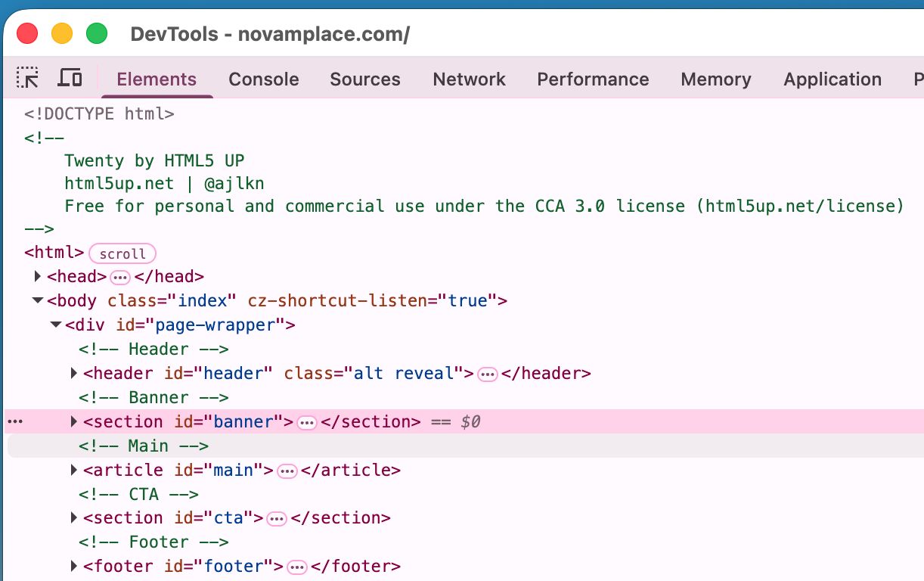
Task: Click ellipsis badge inside banner section
Action: [x=307, y=422]
